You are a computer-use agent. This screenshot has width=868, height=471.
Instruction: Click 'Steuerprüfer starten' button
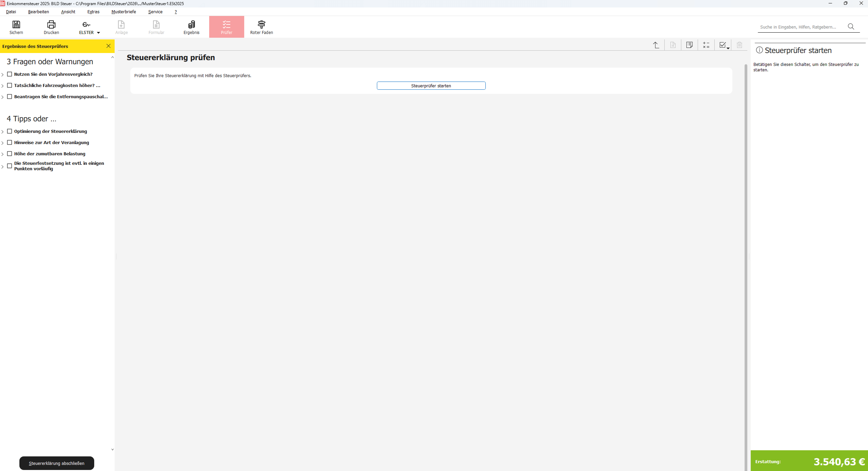pos(431,86)
